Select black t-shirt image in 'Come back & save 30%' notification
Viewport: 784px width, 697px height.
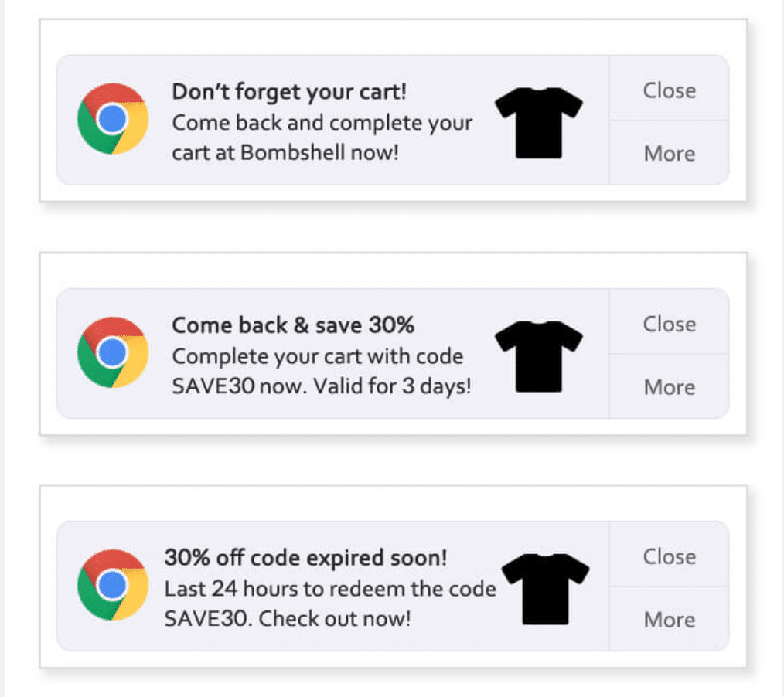click(539, 355)
